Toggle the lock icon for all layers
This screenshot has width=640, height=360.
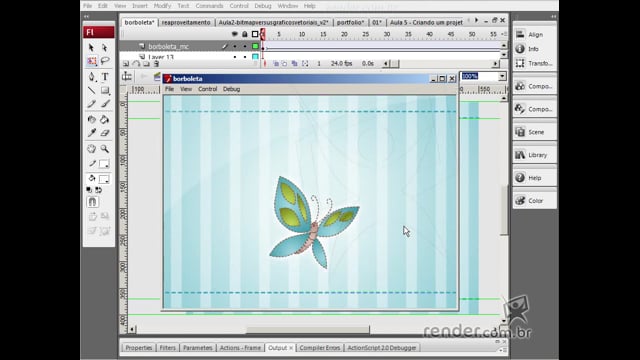pyautogui.click(x=244, y=34)
